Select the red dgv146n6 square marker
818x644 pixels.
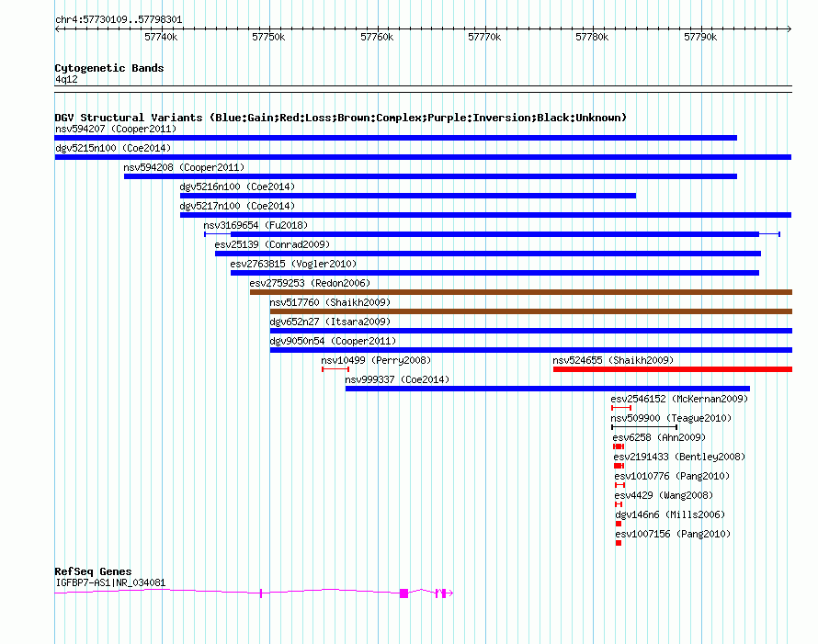619,524
